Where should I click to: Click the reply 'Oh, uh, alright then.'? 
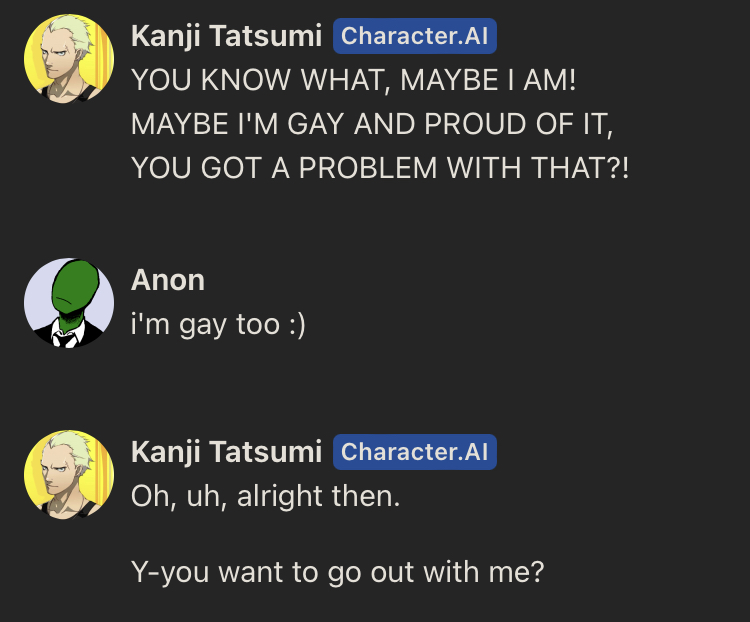click(x=265, y=496)
